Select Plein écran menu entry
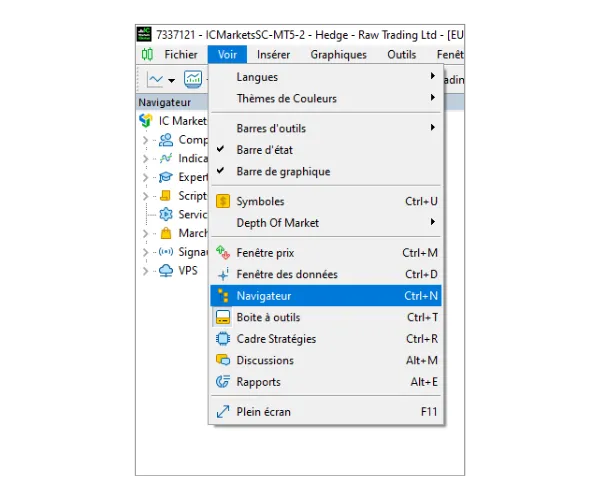600x500 pixels. 326,412
